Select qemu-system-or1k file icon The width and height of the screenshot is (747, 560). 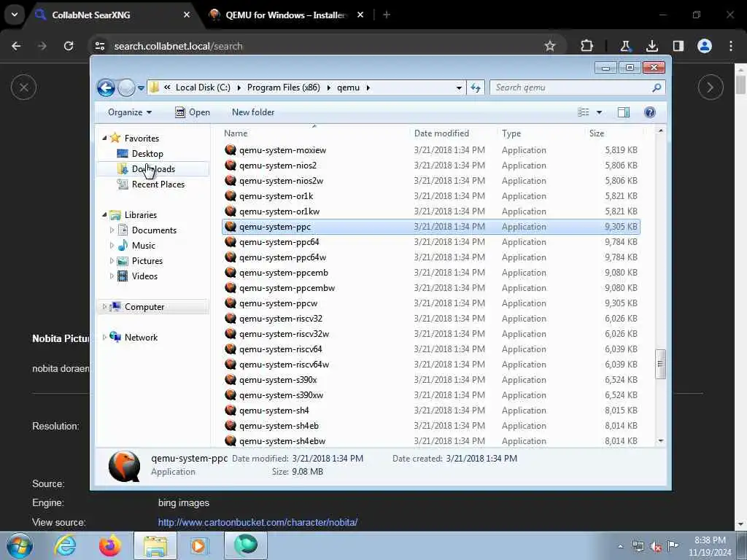231,195
